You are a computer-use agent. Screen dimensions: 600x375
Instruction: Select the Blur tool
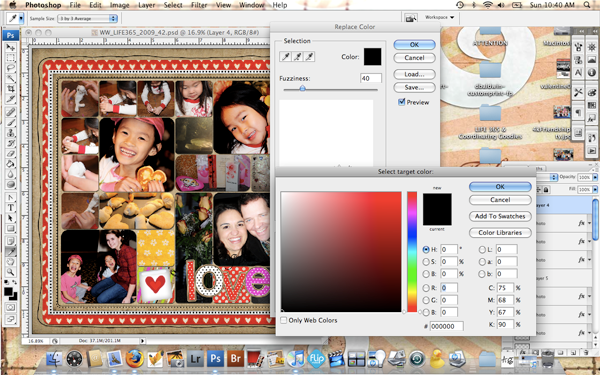click(x=10, y=174)
